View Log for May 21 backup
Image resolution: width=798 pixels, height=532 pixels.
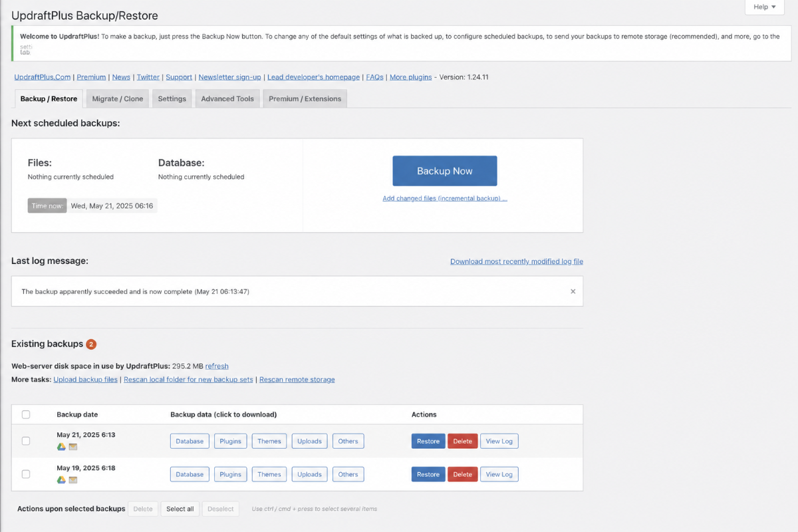(499, 441)
